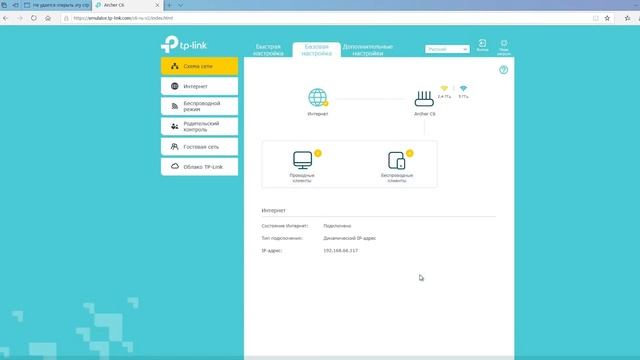
Task: Click the set tabs aside icon
Action: pyautogui.click(x=15, y=5)
